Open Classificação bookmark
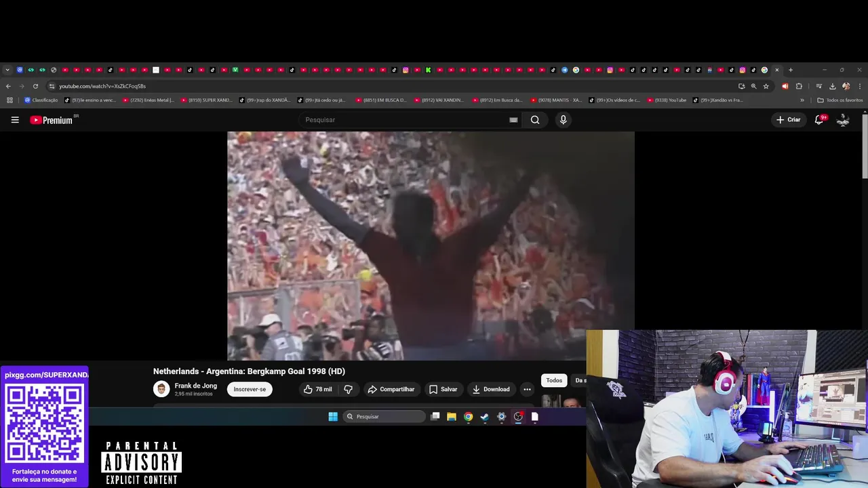868x488 pixels. 41,100
